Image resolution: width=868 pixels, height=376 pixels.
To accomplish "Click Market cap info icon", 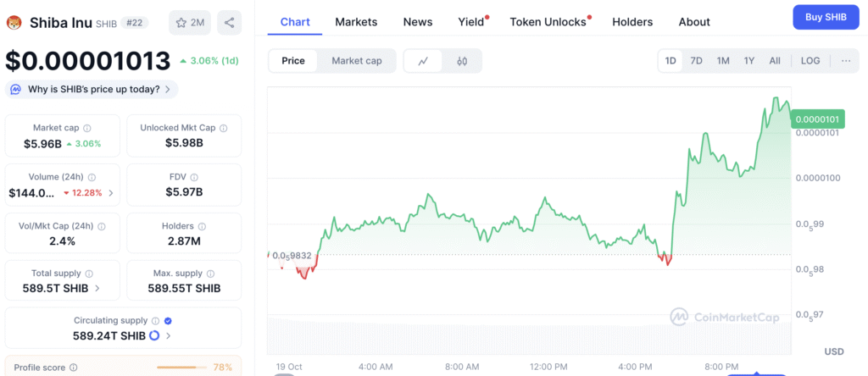I will pos(87,128).
